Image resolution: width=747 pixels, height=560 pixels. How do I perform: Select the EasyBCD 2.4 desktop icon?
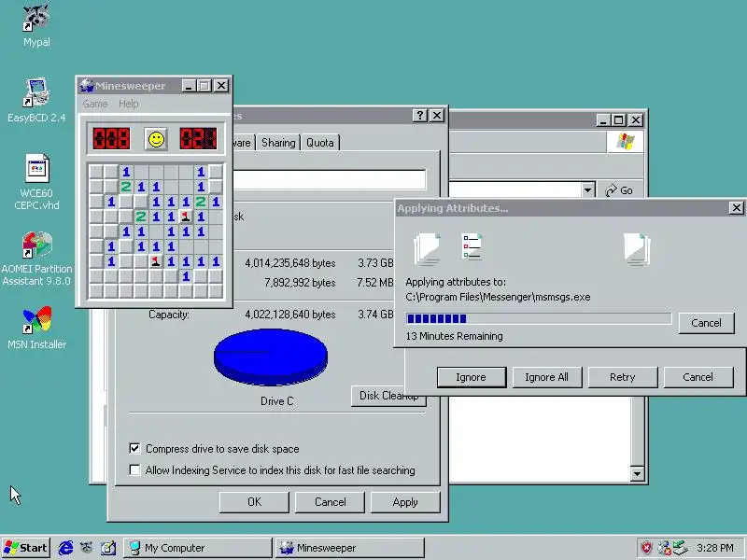click(x=36, y=100)
